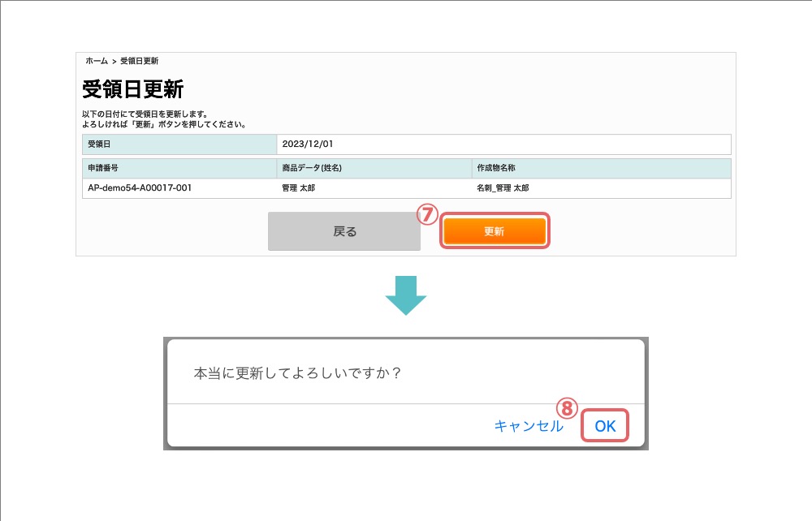Select the date value 2023/12/01

coord(308,144)
